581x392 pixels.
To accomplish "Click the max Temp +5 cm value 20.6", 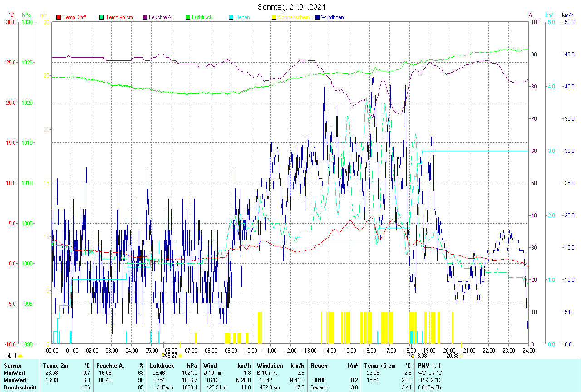I will (406, 380).
